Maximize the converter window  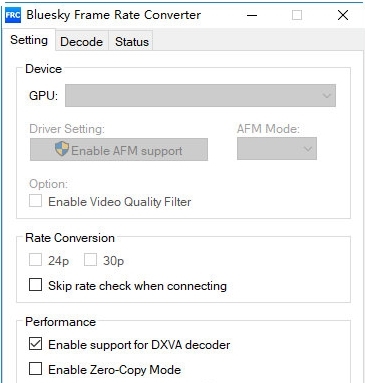(x=297, y=15)
